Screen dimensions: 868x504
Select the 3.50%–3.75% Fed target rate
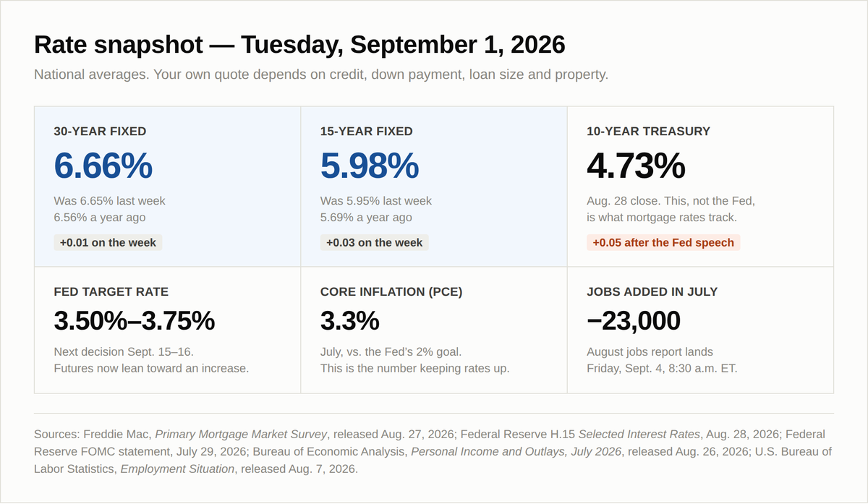(135, 320)
